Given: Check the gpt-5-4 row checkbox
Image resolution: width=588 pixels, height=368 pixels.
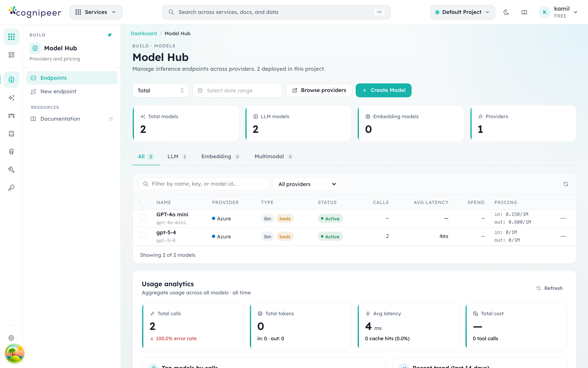Looking at the screenshot, I should 143,235.
